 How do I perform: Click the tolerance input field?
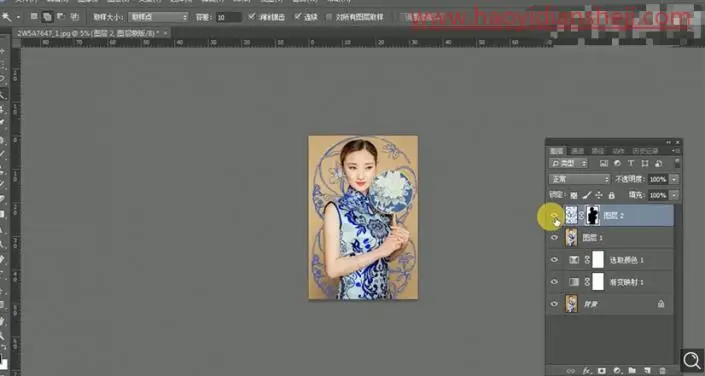[228, 17]
